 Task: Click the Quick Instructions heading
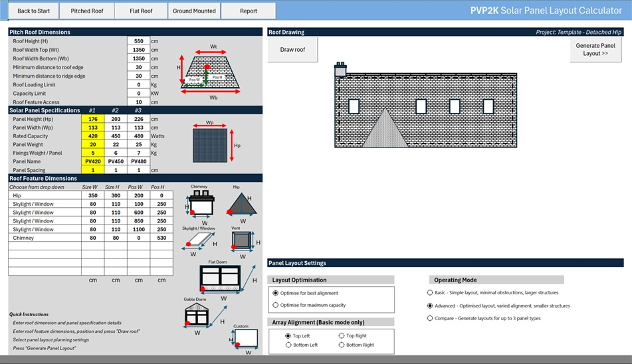[29, 314]
